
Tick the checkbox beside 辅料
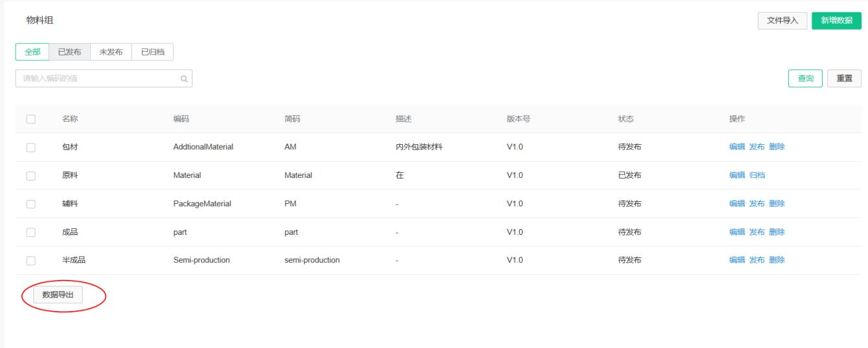coord(30,204)
